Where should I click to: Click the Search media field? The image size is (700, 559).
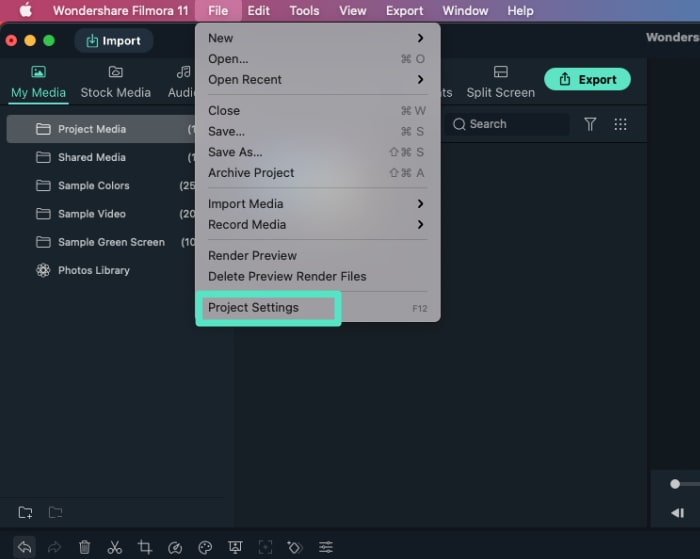click(508, 124)
